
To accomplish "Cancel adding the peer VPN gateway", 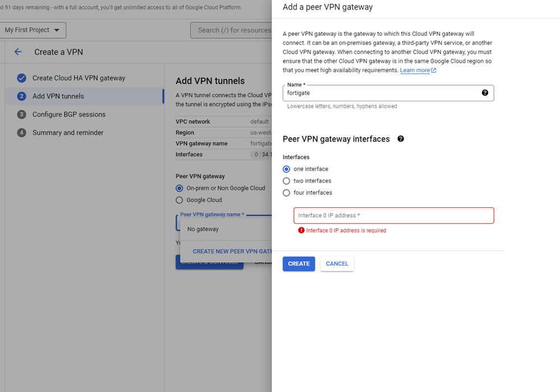I will click(x=337, y=264).
